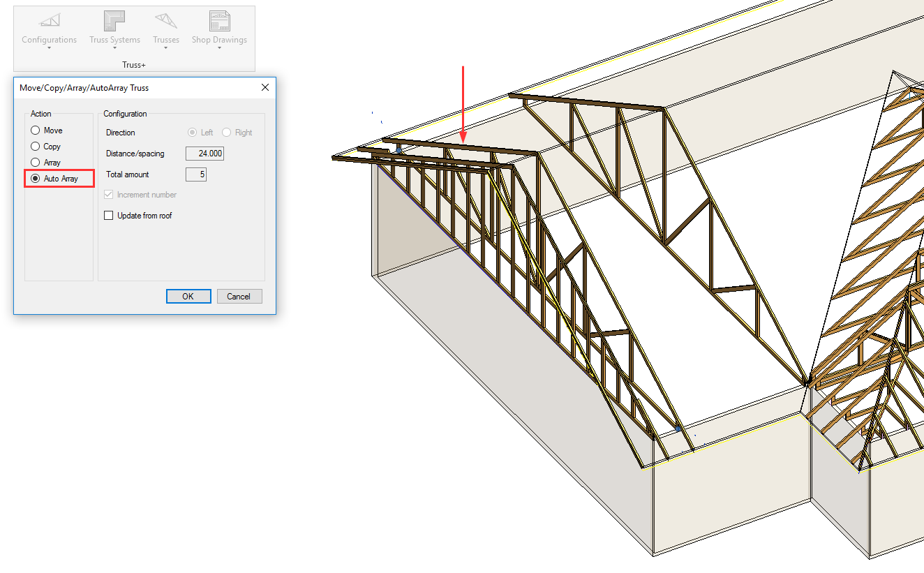This screenshot has height=573, width=924.
Task: Click the Trusses ribbon icon
Action: [166, 21]
